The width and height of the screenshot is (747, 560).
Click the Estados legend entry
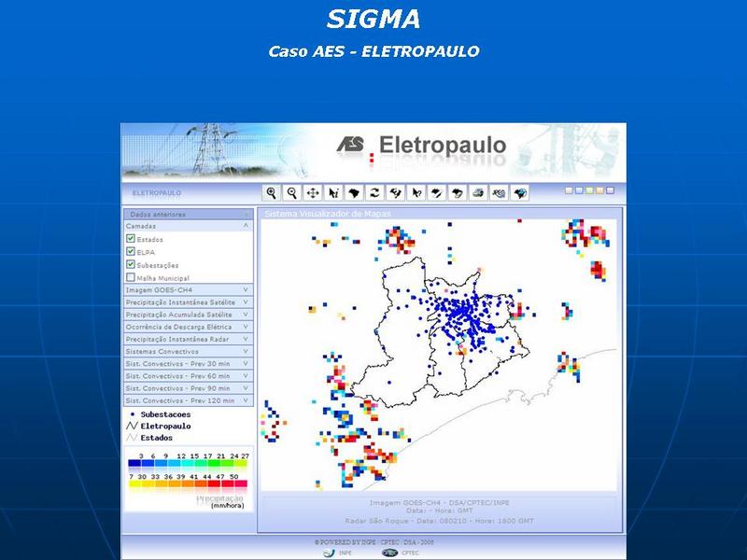click(149, 438)
